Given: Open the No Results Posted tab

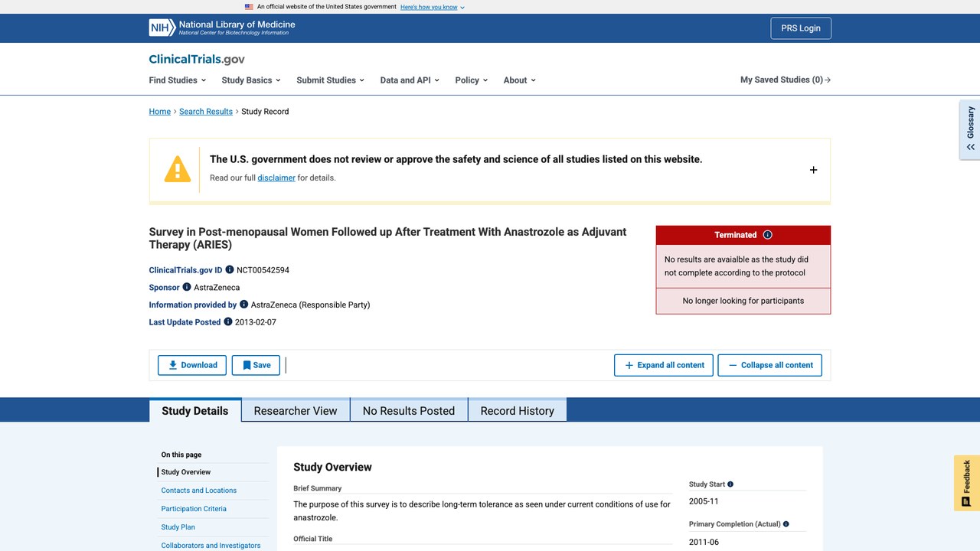Looking at the screenshot, I should (x=409, y=410).
